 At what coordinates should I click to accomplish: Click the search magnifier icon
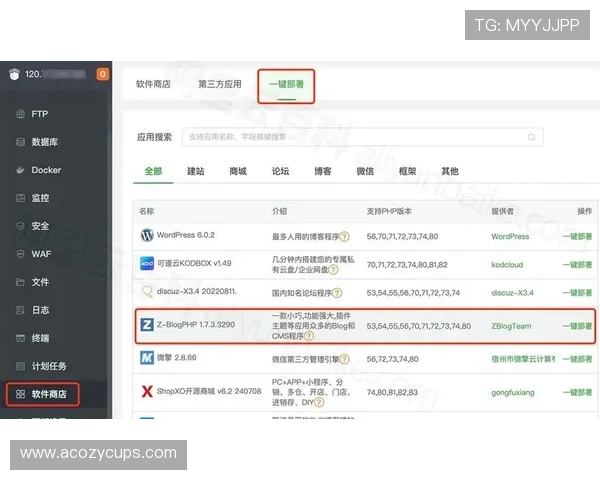pyautogui.click(x=532, y=137)
